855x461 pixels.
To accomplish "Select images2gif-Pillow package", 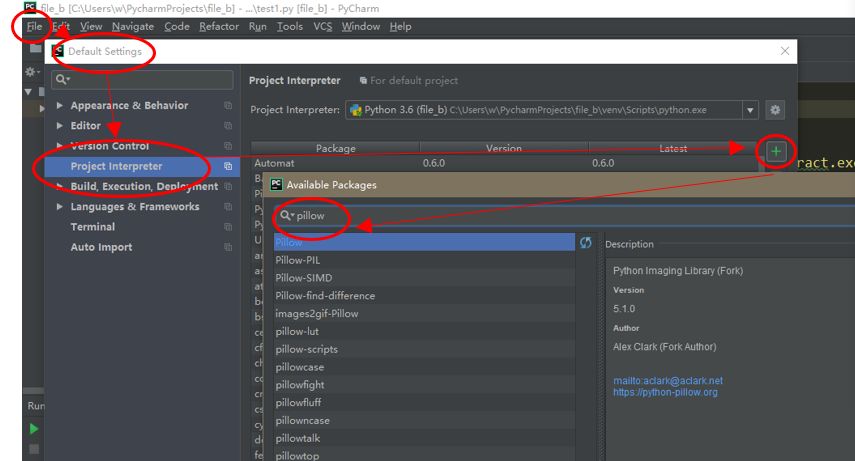I will (424, 314).
